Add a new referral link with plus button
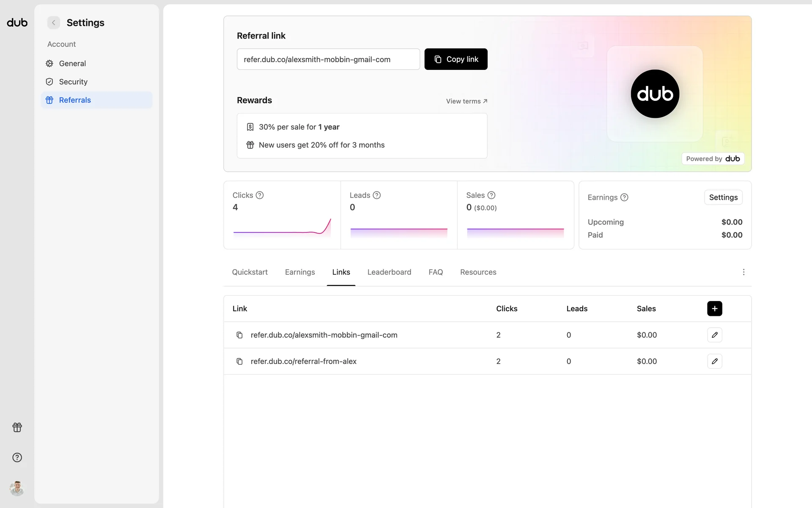This screenshot has height=508, width=812. click(714, 309)
